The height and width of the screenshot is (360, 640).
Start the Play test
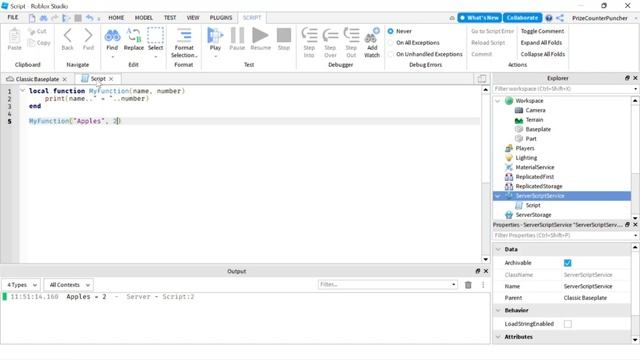(215, 36)
